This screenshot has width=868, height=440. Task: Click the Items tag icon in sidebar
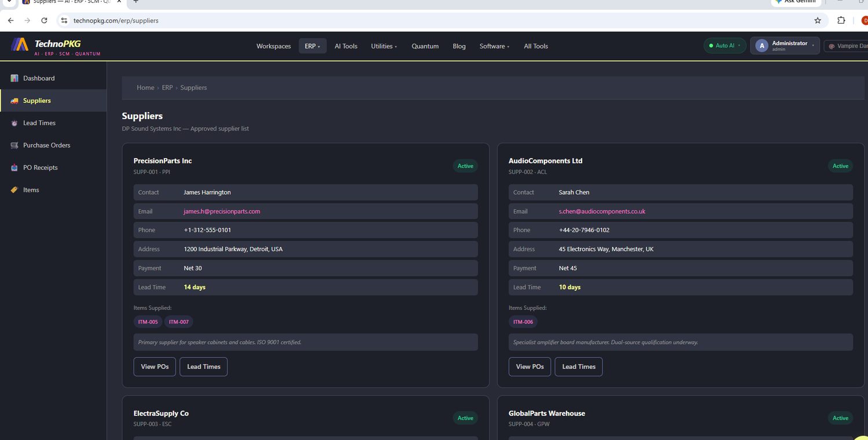tap(14, 190)
